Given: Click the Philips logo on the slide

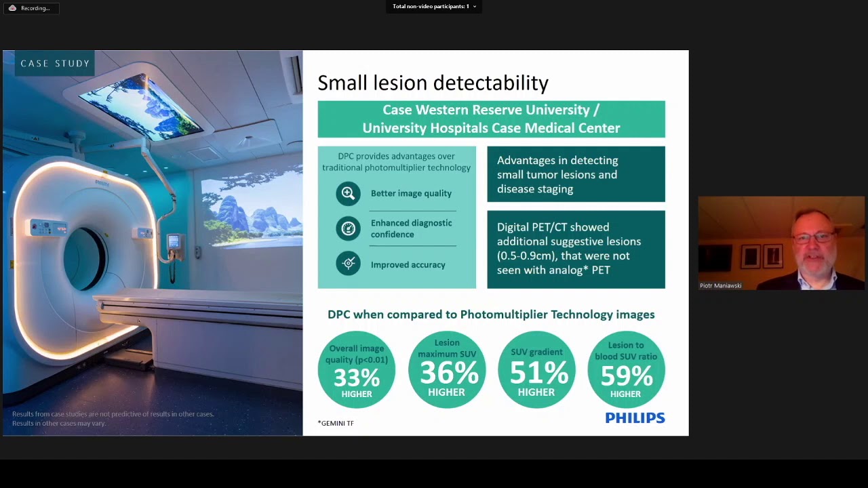Looking at the screenshot, I should click(x=635, y=418).
